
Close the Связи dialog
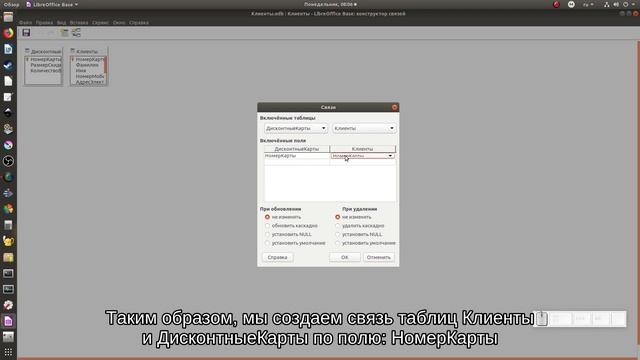click(x=394, y=107)
